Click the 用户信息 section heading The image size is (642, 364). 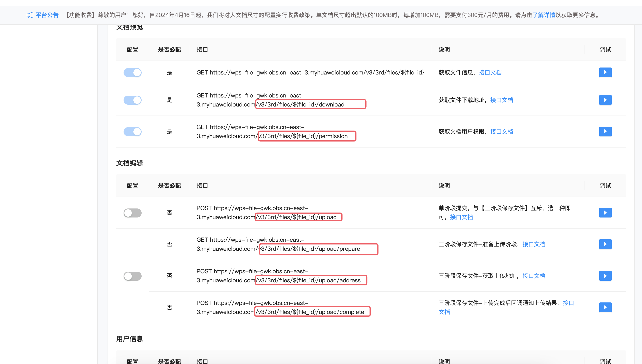point(130,339)
